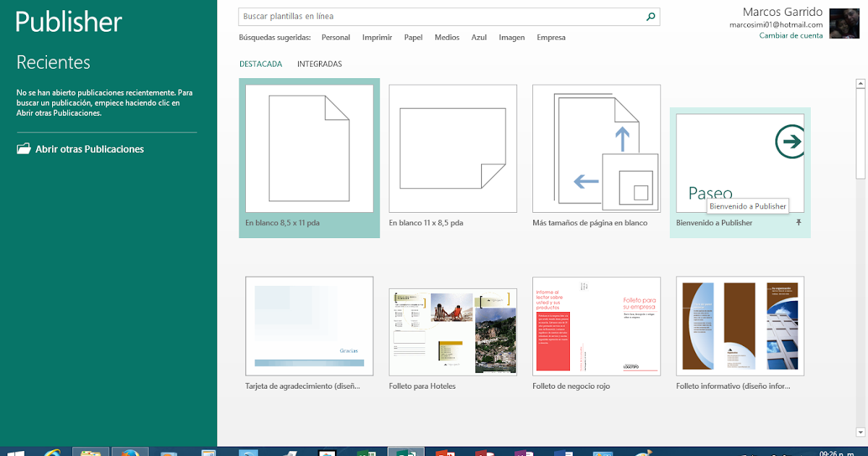Click the scrollbar up arrow
The width and height of the screenshot is (868, 456).
[x=860, y=83]
